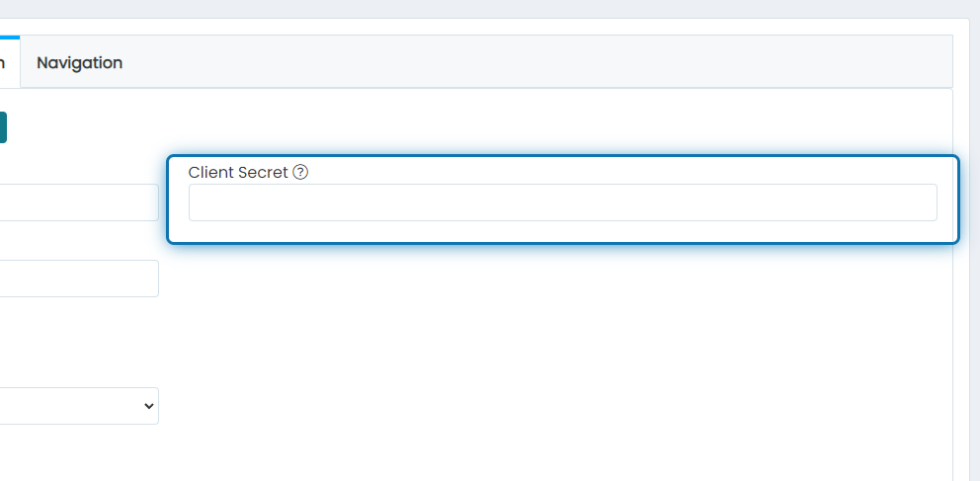Focus the Client Secret text field

point(562,202)
